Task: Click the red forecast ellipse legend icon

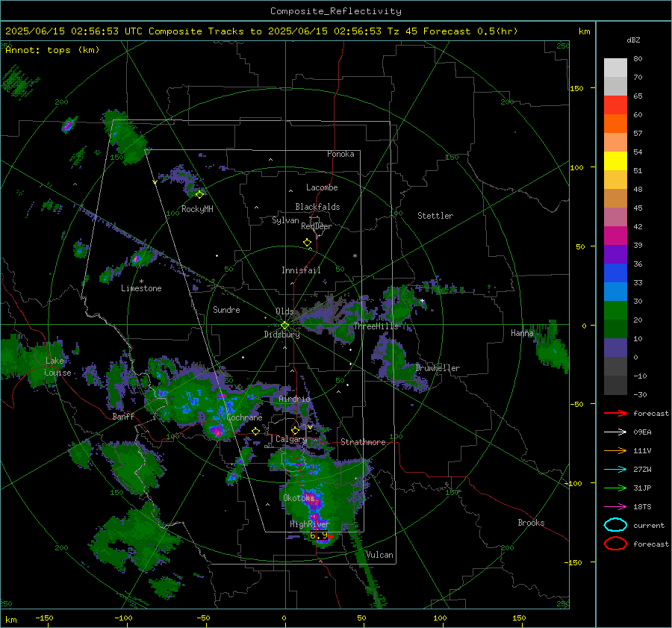Action: [615, 544]
